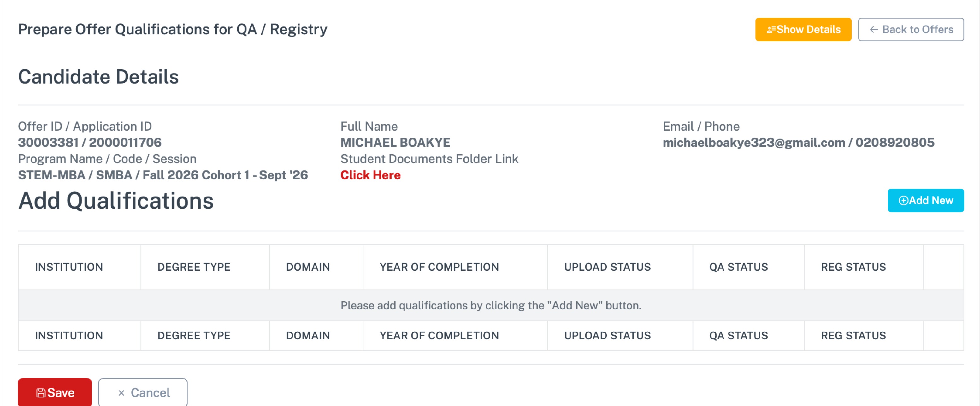Click the X icon on Cancel
Viewport: 980px width, 406px height.
pos(121,393)
